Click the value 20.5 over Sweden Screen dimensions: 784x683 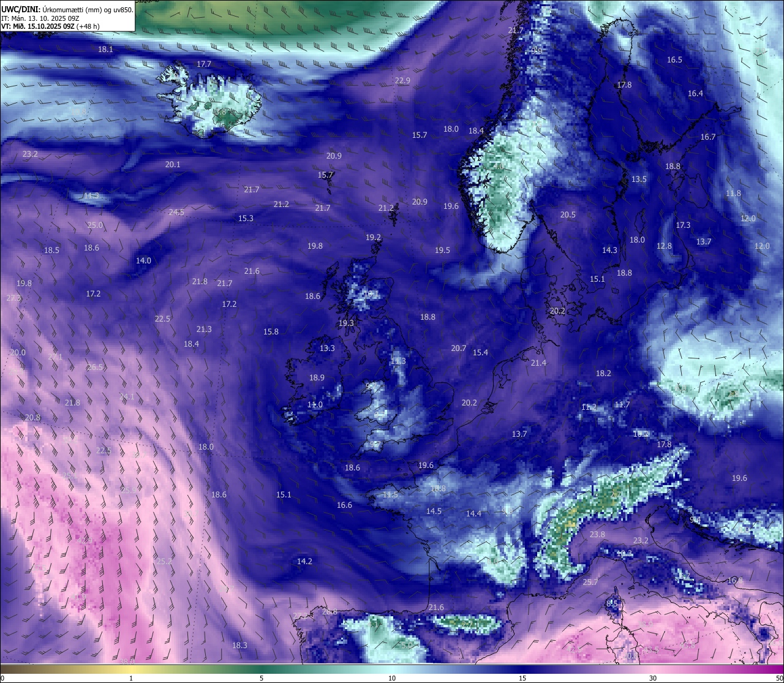(x=568, y=214)
